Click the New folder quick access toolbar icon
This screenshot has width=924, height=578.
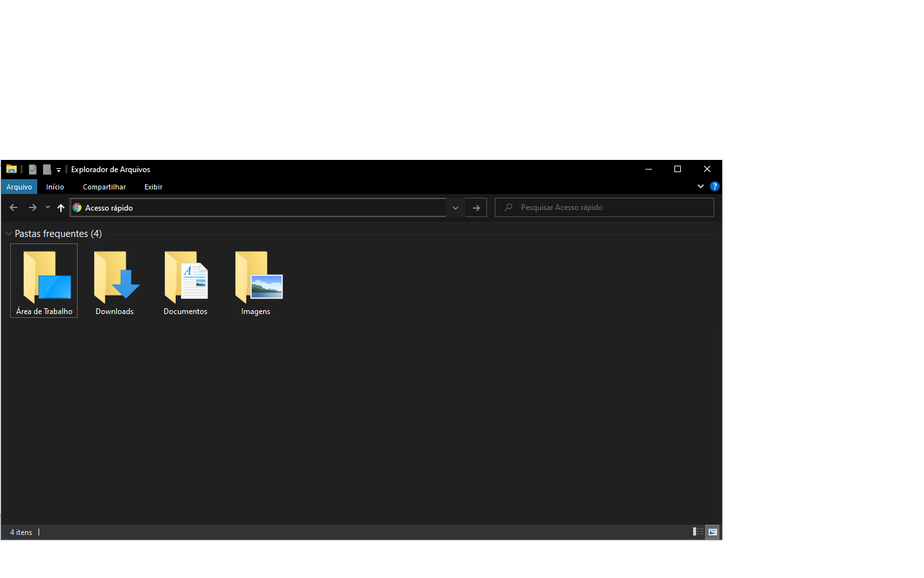point(47,170)
